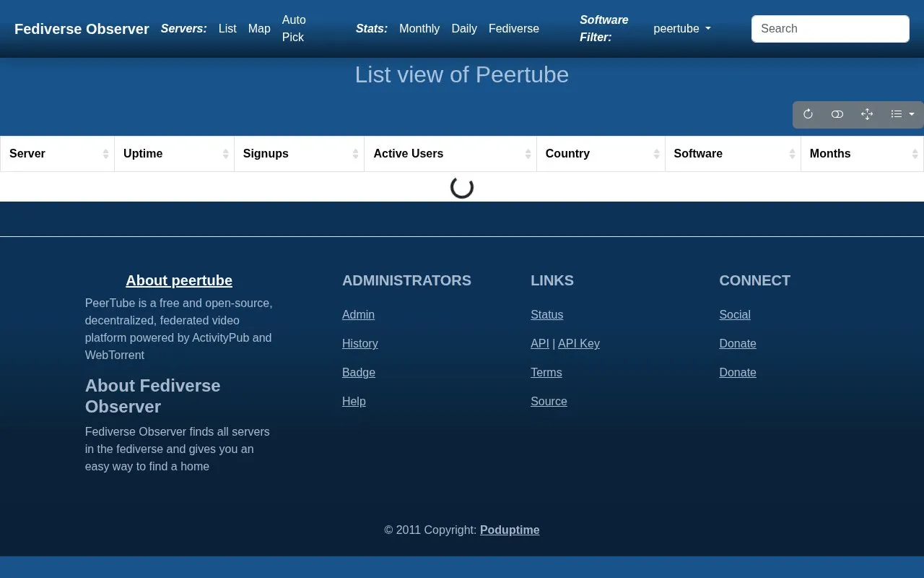Screen dimensions: 924x578
Task: Expand the peertube software filter dropdown
Action: pyautogui.click(x=682, y=29)
